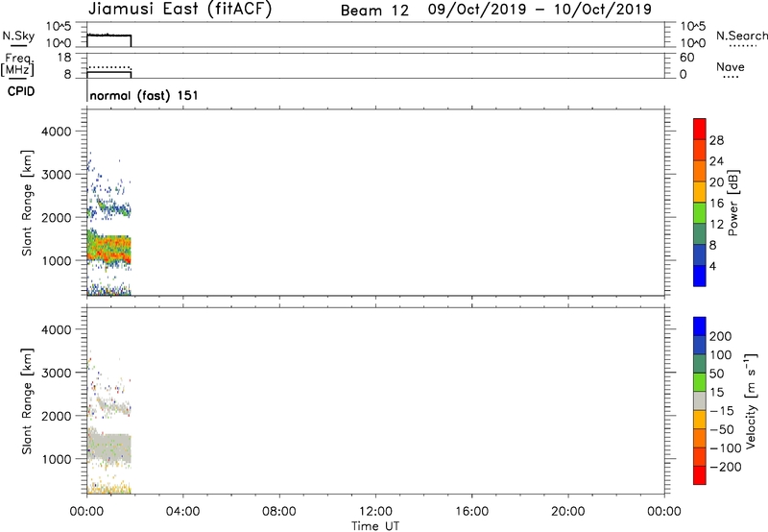Click the '4000' tick on the power panel
Screen dimensions: 768x532
57,132
